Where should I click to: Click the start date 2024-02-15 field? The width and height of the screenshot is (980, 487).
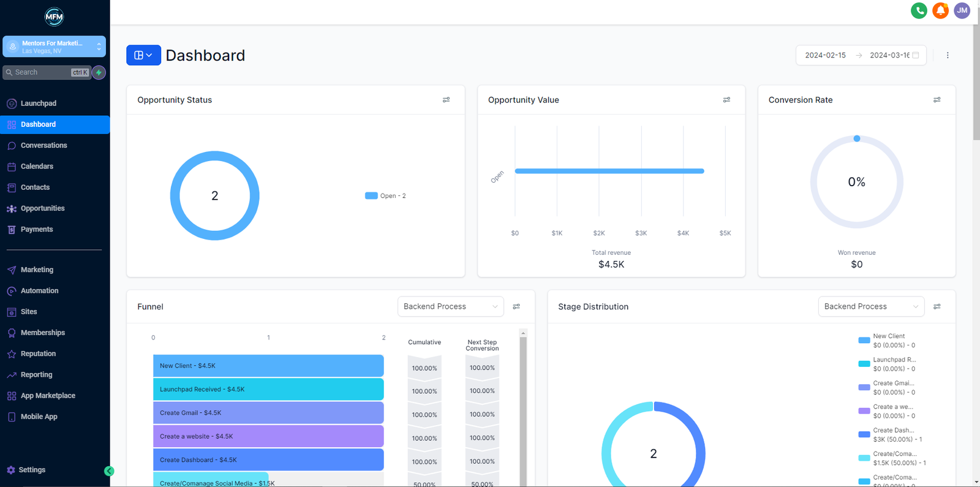pos(825,55)
